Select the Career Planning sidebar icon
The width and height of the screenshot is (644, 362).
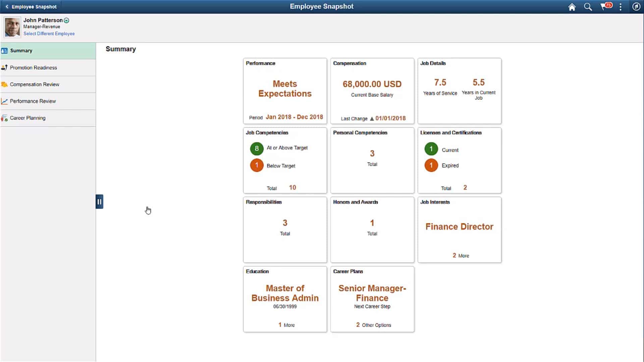tap(4, 118)
